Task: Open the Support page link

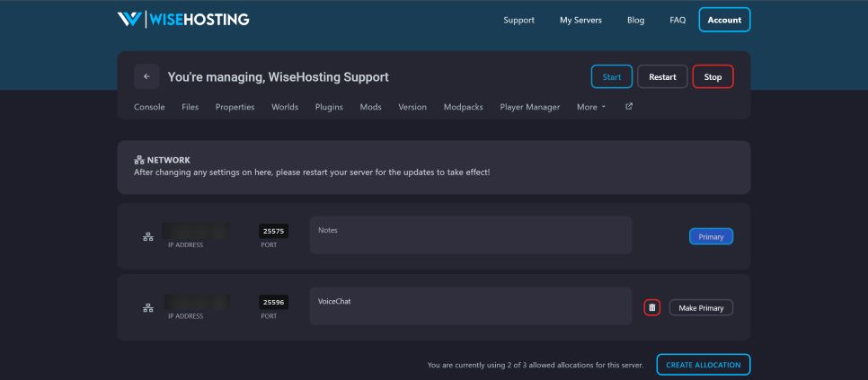Action: coord(518,20)
